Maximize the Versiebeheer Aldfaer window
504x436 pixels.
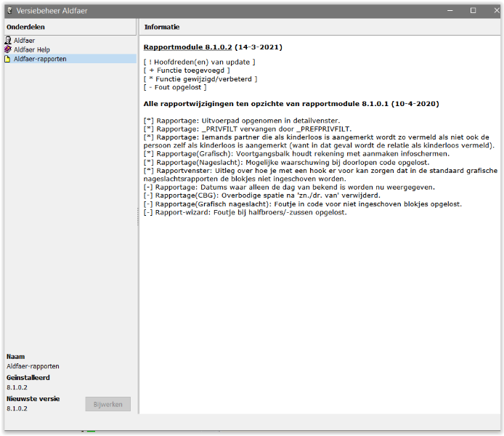point(473,11)
